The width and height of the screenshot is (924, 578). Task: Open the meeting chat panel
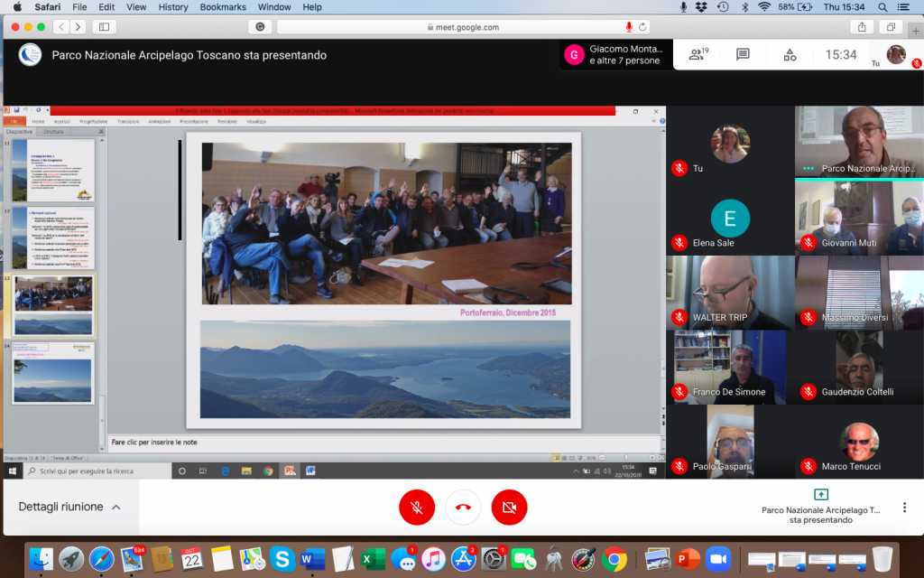point(743,54)
